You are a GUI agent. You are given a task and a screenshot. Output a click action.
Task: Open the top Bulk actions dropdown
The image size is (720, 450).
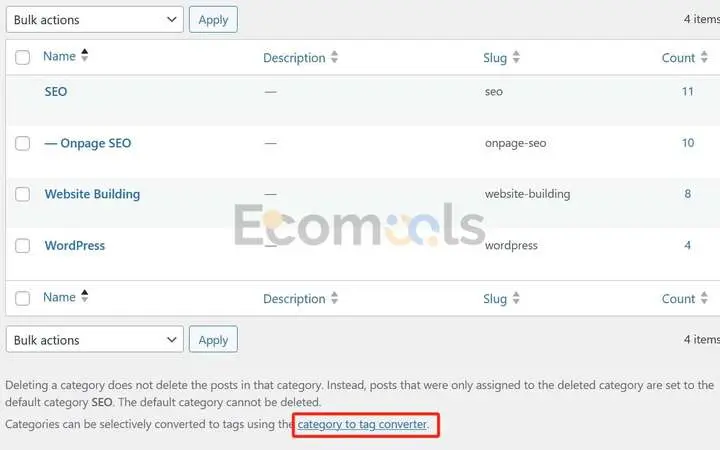point(95,20)
